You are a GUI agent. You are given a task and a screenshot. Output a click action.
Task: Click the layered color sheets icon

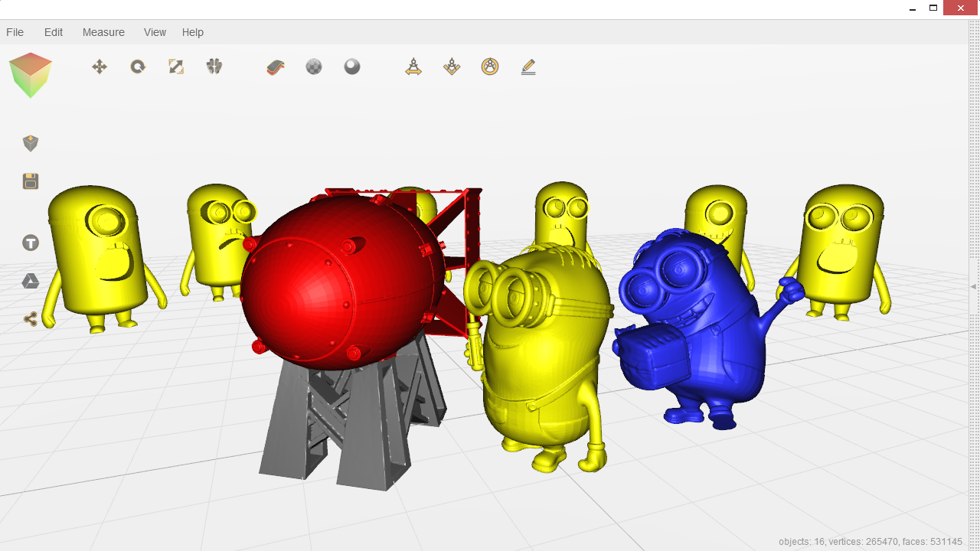(276, 67)
